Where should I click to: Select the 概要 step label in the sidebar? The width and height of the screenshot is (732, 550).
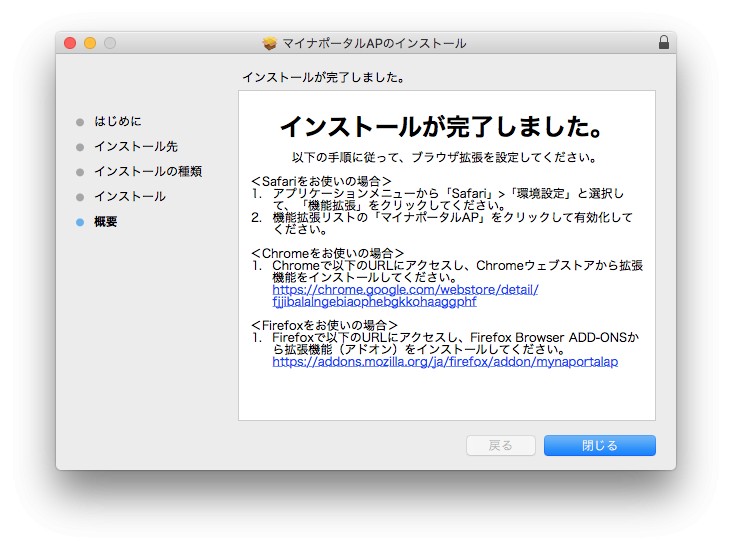(x=106, y=222)
